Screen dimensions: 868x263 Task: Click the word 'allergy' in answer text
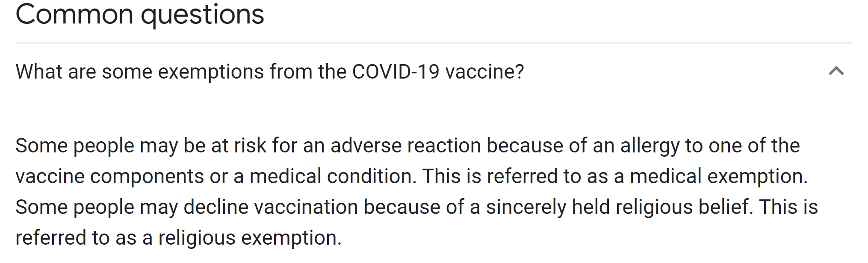650,145
